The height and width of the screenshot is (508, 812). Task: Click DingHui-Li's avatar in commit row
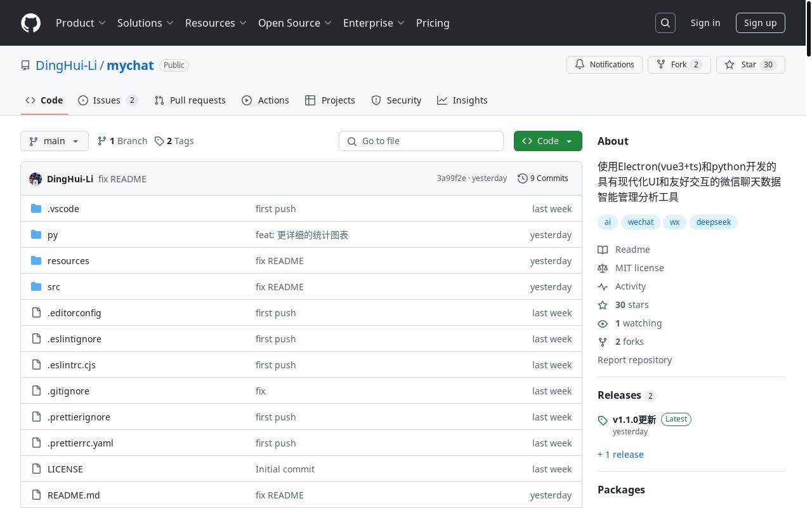[x=36, y=179]
